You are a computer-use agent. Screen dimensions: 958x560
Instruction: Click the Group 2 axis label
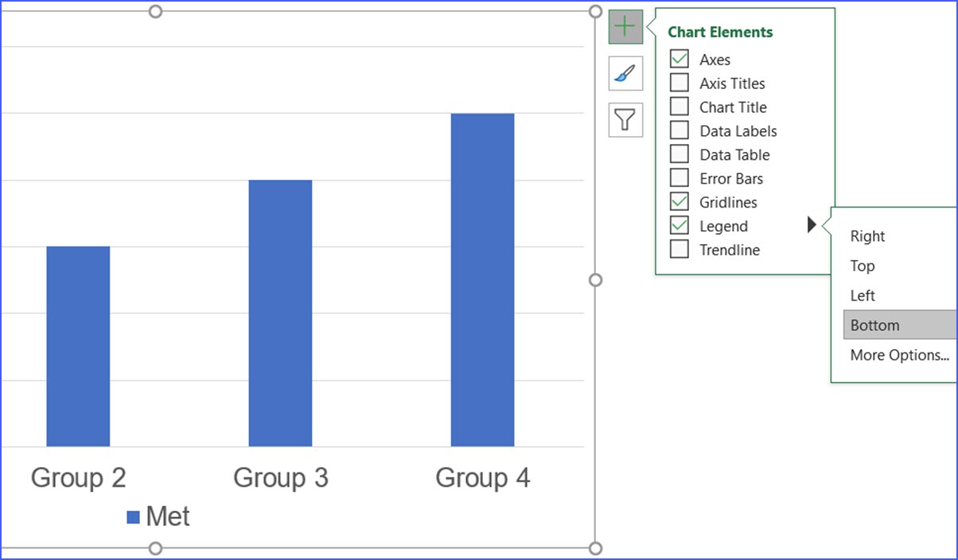click(x=78, y=478)
